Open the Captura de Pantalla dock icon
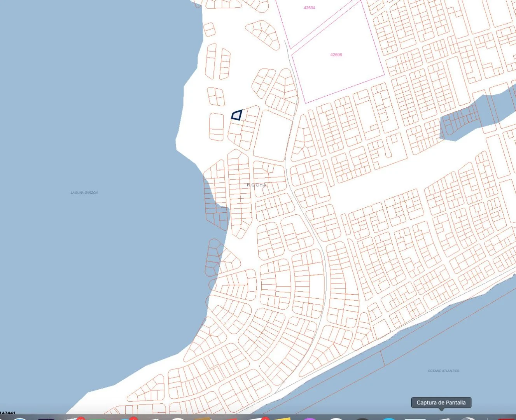The height and width of the screenshot is (420, 516). (441, 418)
